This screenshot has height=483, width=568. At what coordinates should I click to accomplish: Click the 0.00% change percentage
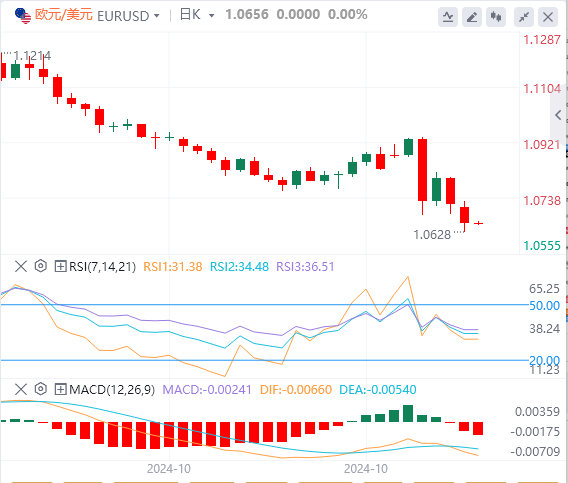pyautogui.click(x=347, y=14)
